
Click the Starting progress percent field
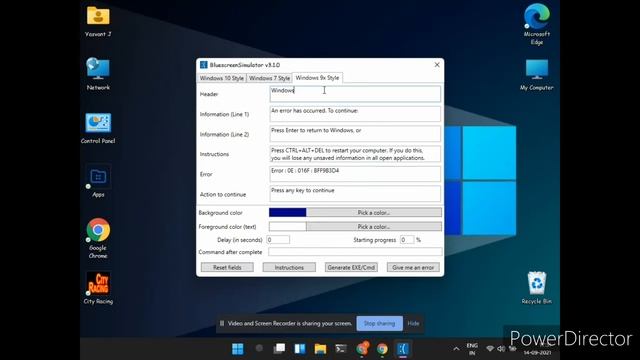pos(407,240)
